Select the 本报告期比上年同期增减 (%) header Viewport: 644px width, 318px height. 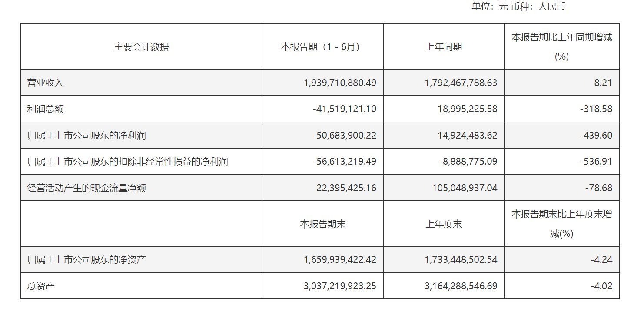562,47
